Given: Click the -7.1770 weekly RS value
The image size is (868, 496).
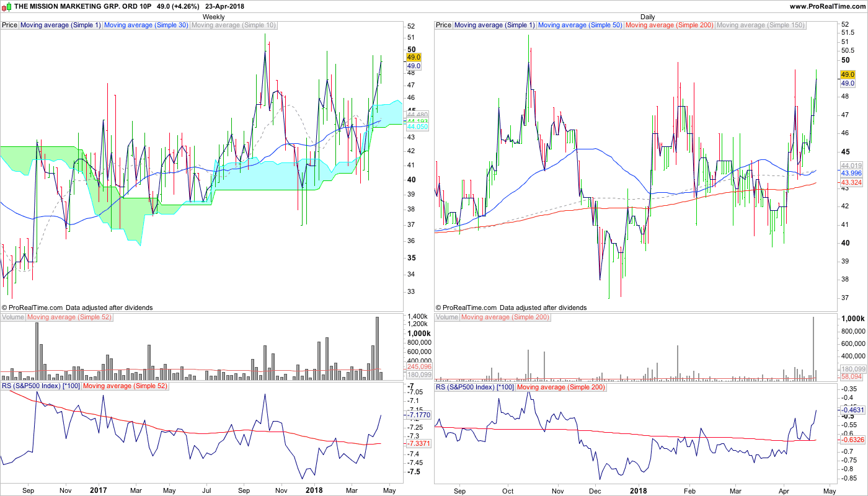Looking at the screenshot, I should click(x=418, y=415).
